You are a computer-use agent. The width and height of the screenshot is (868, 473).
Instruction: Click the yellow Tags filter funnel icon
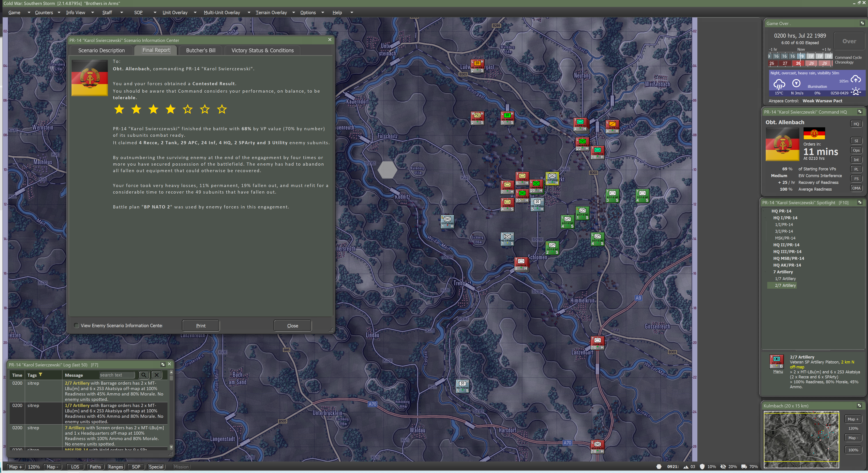40,375
